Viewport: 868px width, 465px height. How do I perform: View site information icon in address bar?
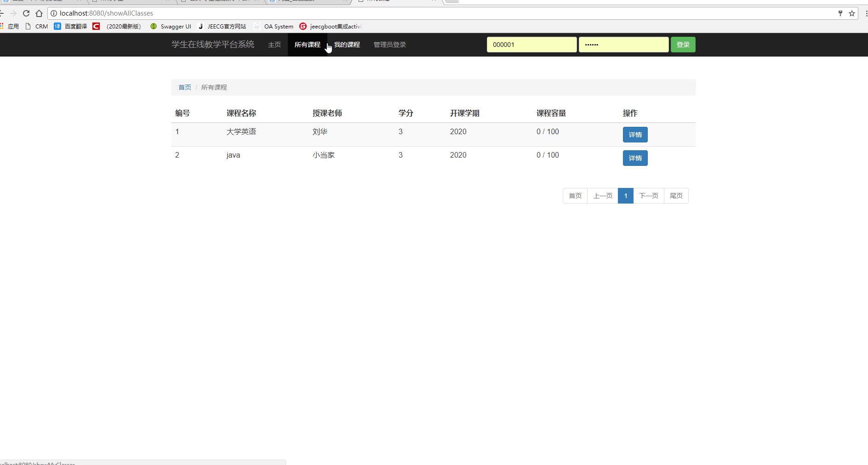[x=54, y=13]
